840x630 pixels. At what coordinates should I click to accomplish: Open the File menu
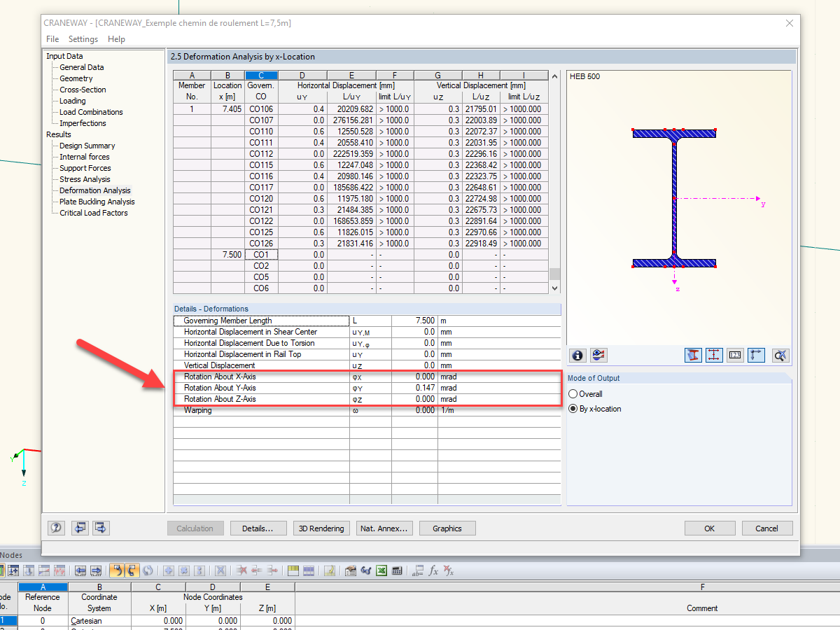click(52, 39)
